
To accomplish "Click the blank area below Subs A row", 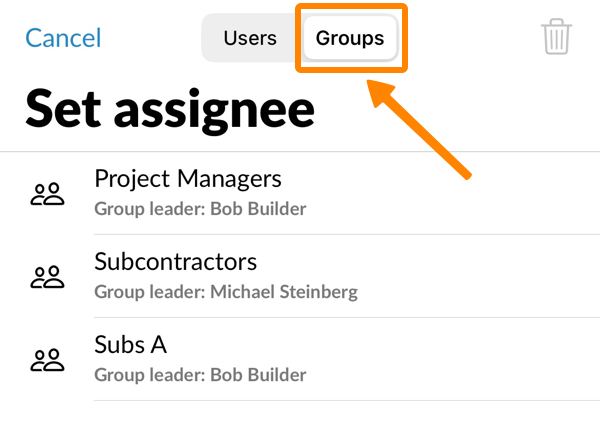I will pyautogui.click(x=300, y=424).
